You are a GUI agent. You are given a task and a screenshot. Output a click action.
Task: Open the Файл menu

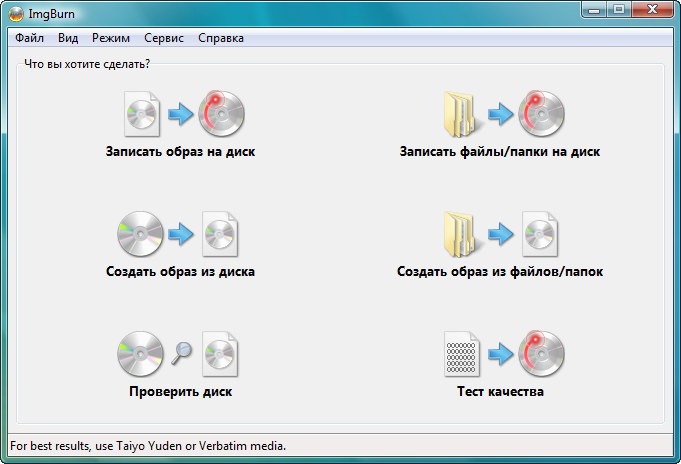(29, 38)
